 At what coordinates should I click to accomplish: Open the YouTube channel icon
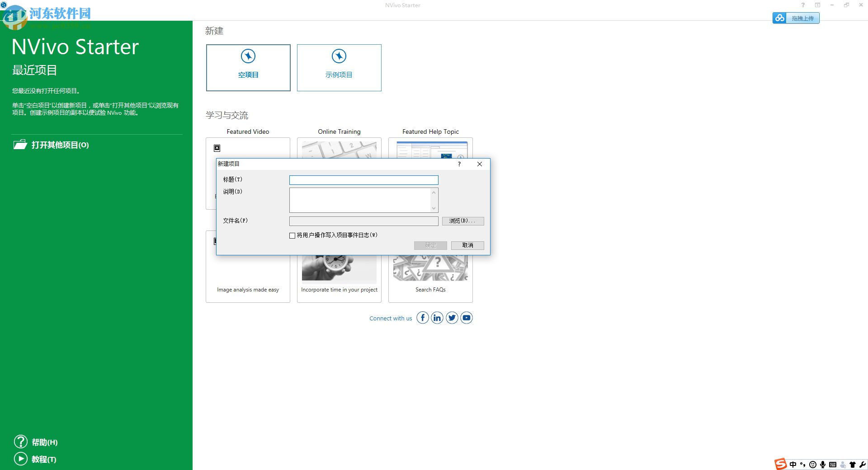tap(466, 318)
